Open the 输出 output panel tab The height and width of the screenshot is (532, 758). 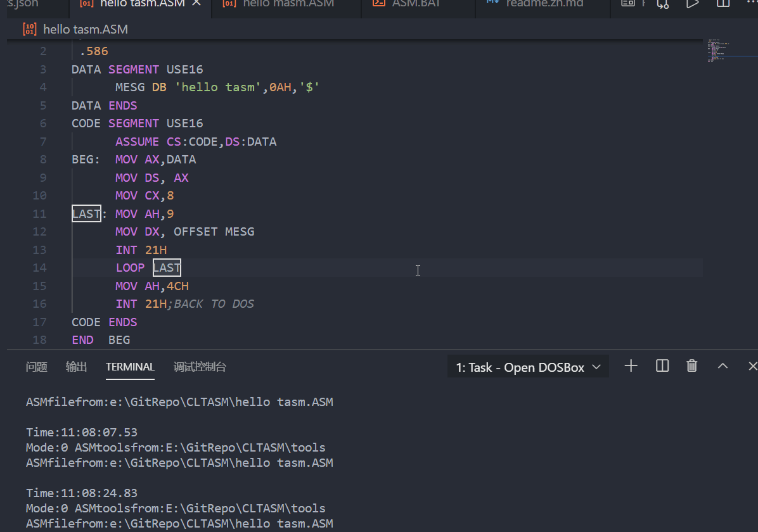(x=77, y=367)
